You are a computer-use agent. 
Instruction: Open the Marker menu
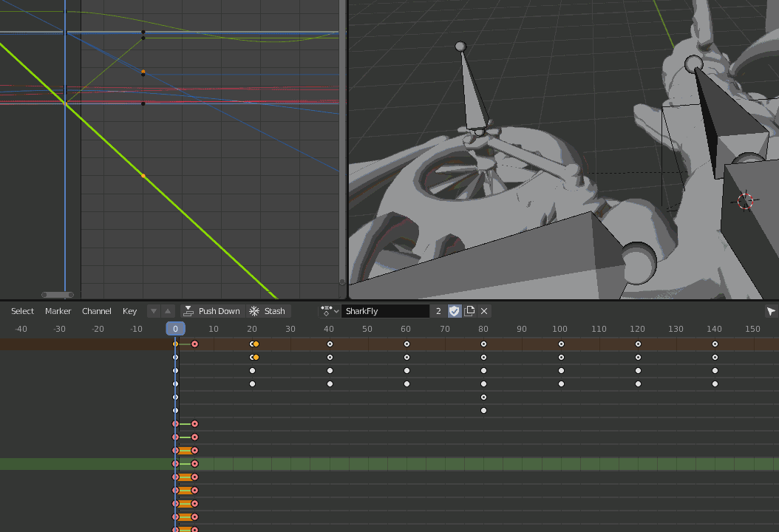pos(58,310)
